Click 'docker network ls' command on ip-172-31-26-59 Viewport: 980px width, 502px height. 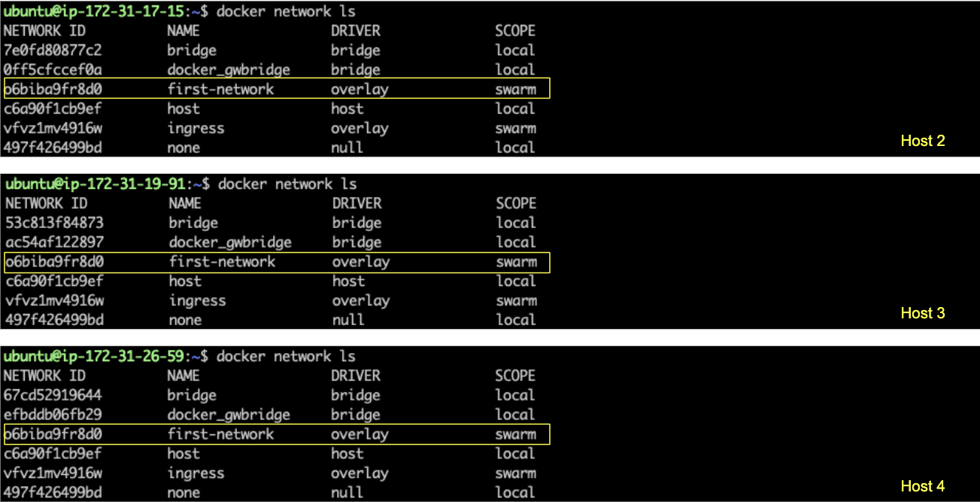[286, 357]
